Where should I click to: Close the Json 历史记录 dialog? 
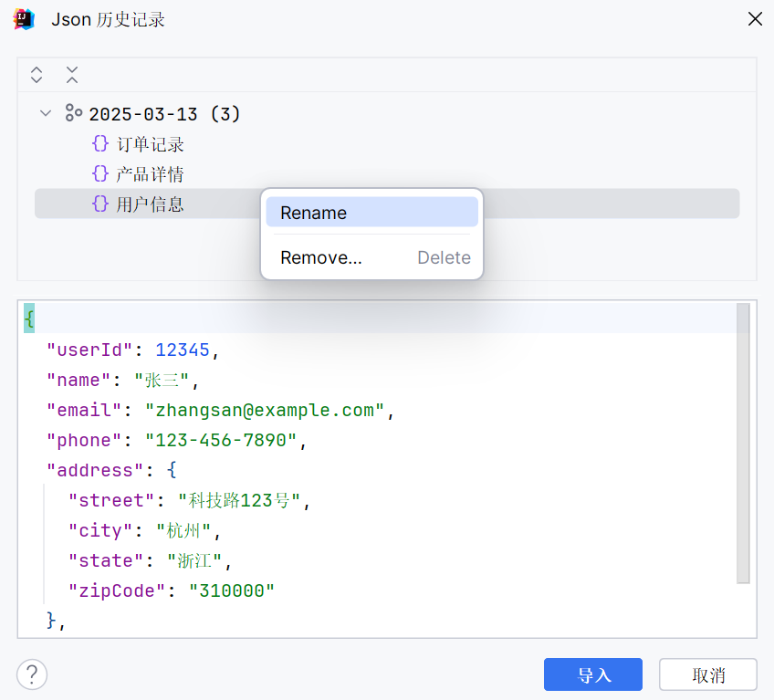[x=755, y=19]
